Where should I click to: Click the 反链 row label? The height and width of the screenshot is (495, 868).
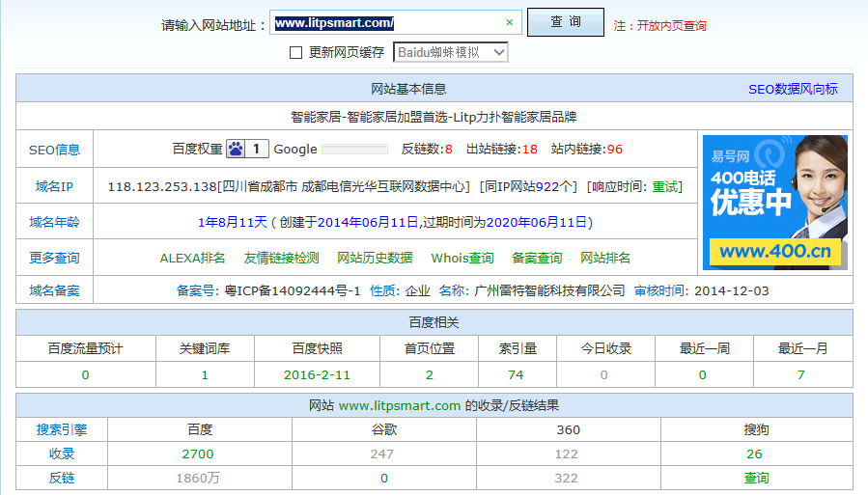tap(62, 479)
